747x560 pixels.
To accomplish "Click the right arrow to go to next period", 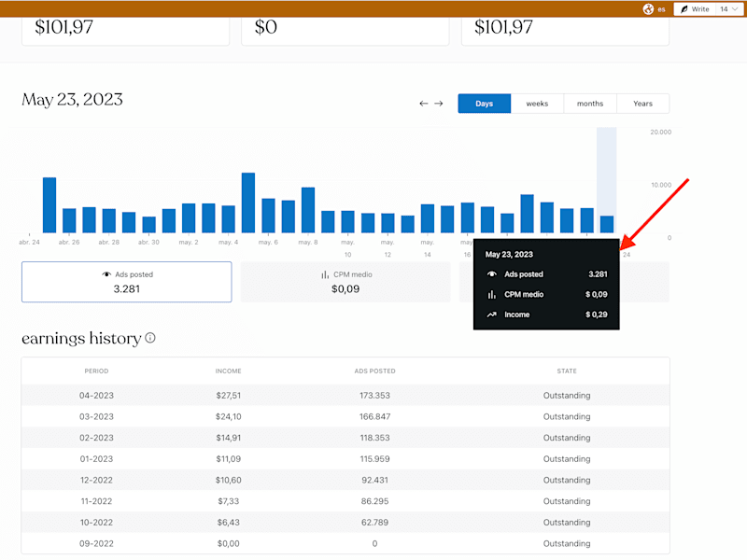I will click(439, 104).
